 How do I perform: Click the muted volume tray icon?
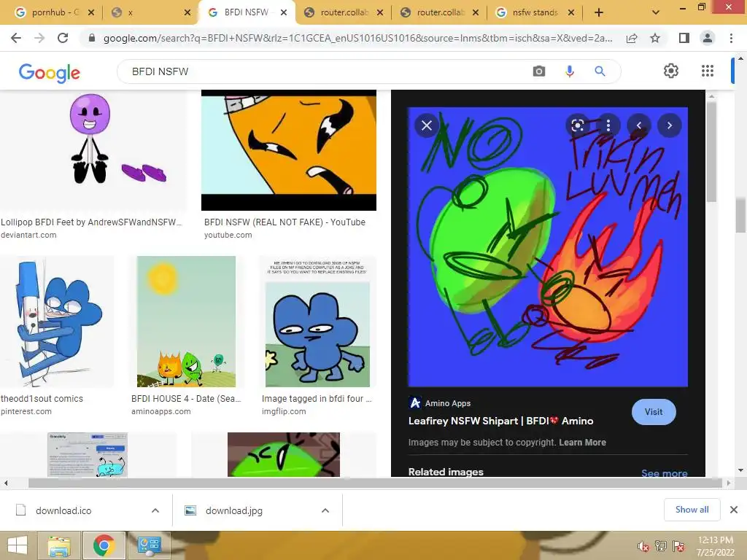click(643, 546)
